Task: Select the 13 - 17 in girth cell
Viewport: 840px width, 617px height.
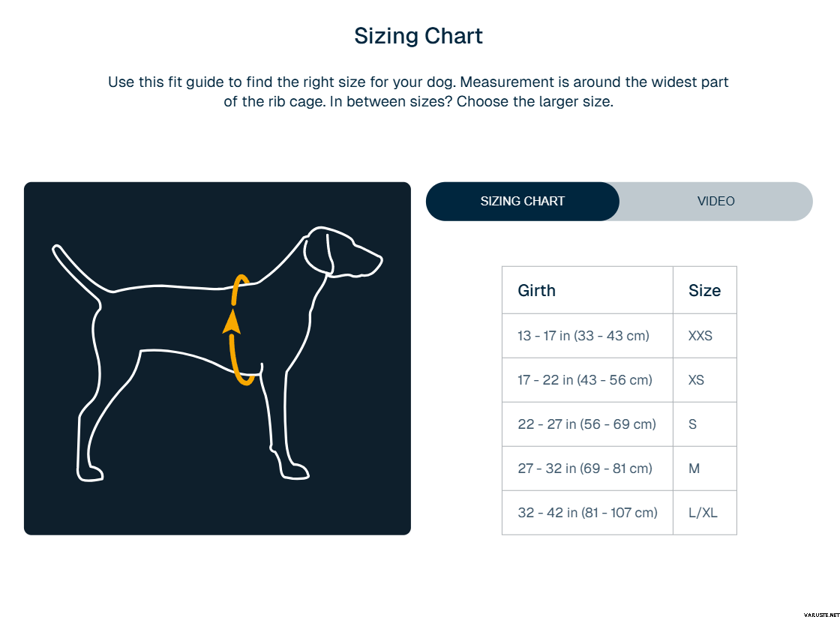Action: [x=583, y=335]
